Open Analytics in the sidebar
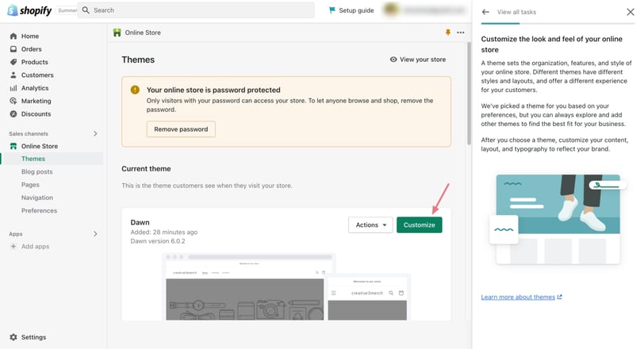The image size is (644, 349). tap(35, 88)
